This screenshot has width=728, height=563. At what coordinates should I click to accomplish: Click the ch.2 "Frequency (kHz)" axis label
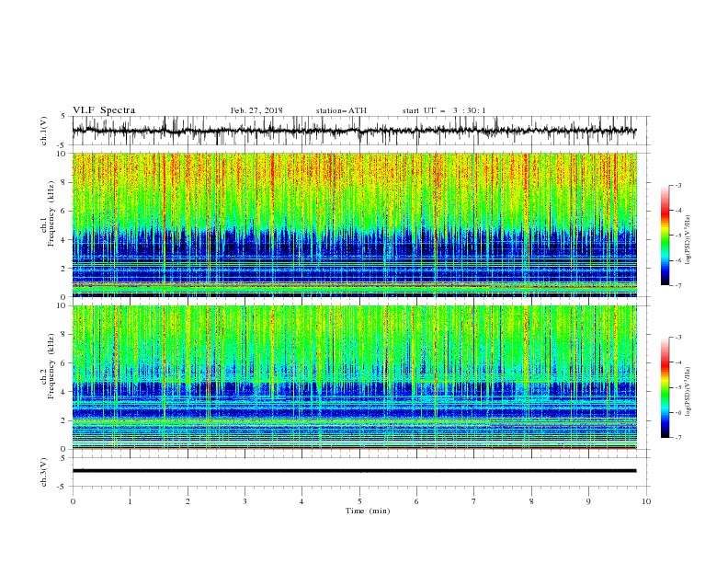tap(51, 366)
